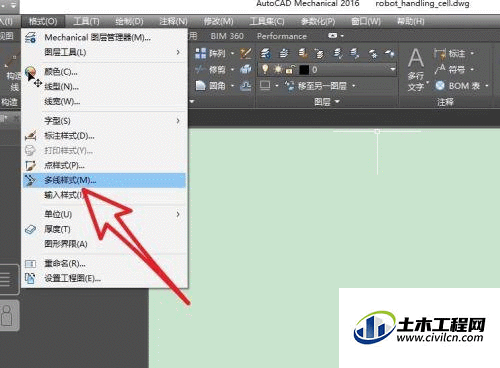Click the orange-marked layer stack icon

coord(302,53)
